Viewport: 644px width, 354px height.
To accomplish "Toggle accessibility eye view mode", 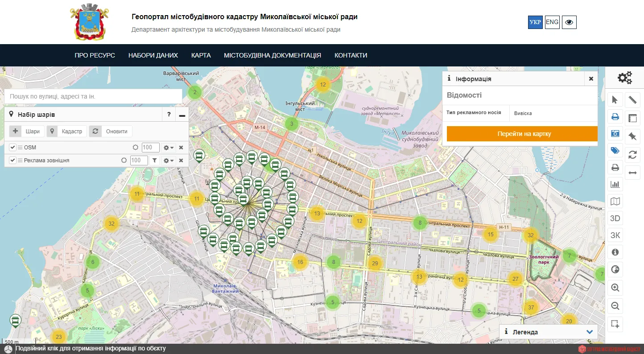I will [x=569, y=22].
